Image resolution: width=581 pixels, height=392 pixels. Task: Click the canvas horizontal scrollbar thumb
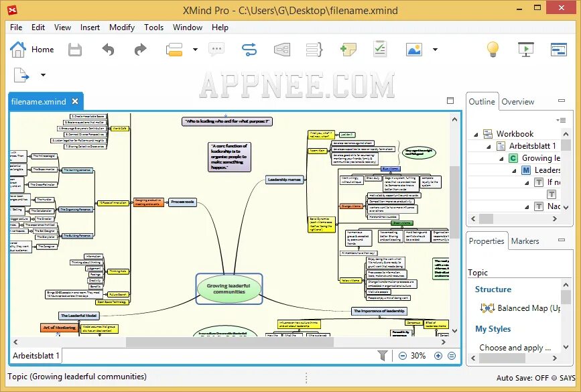tap(230, 342)
